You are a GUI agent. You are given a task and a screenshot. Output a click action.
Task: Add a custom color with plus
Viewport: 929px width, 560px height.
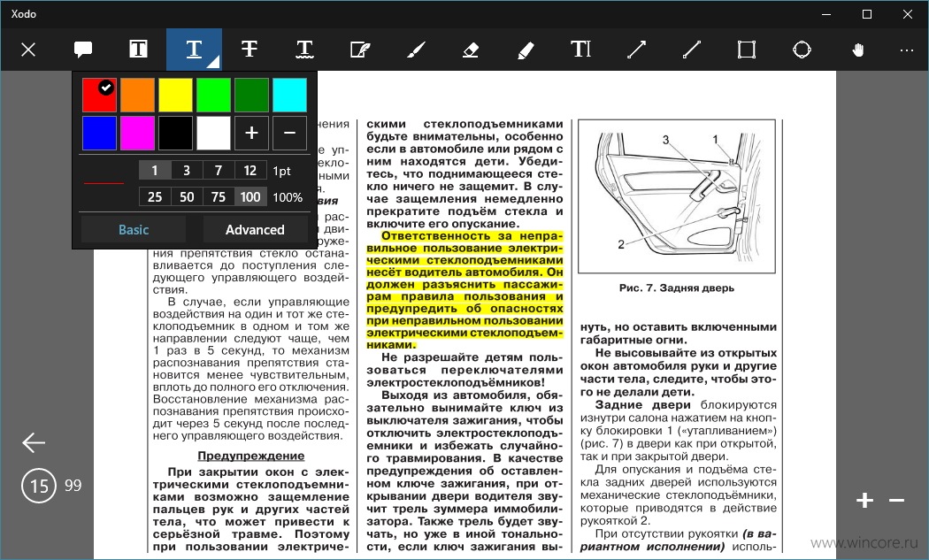(251, 133)
